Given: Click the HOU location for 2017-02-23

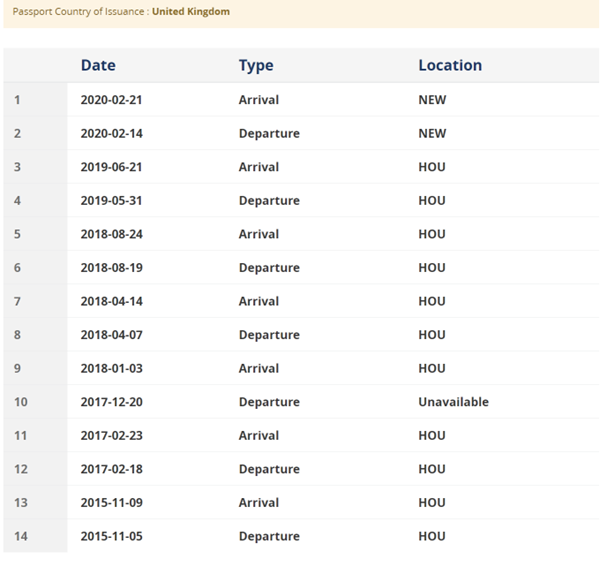Looking at the screenshot, I should coord(432,435).
